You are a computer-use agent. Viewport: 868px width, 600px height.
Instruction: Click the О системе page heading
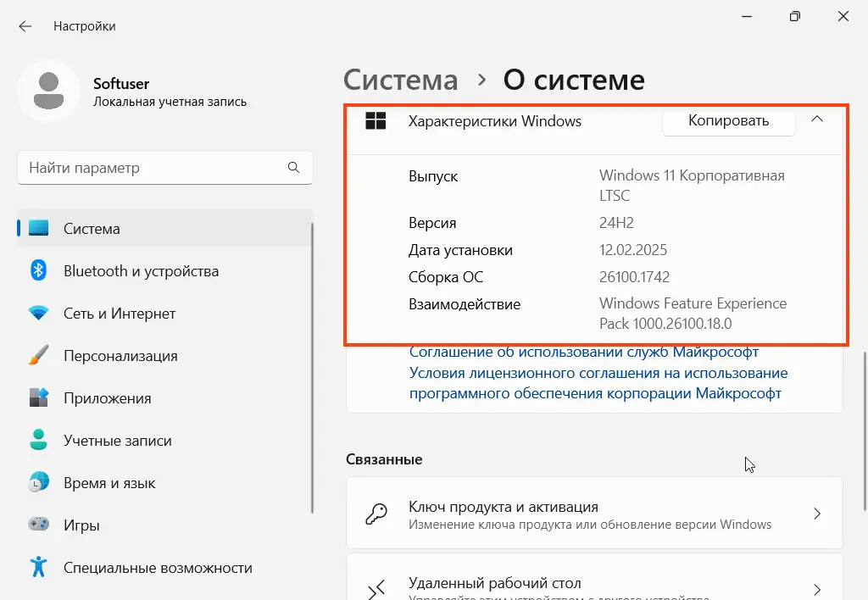(x=574, y=81)
